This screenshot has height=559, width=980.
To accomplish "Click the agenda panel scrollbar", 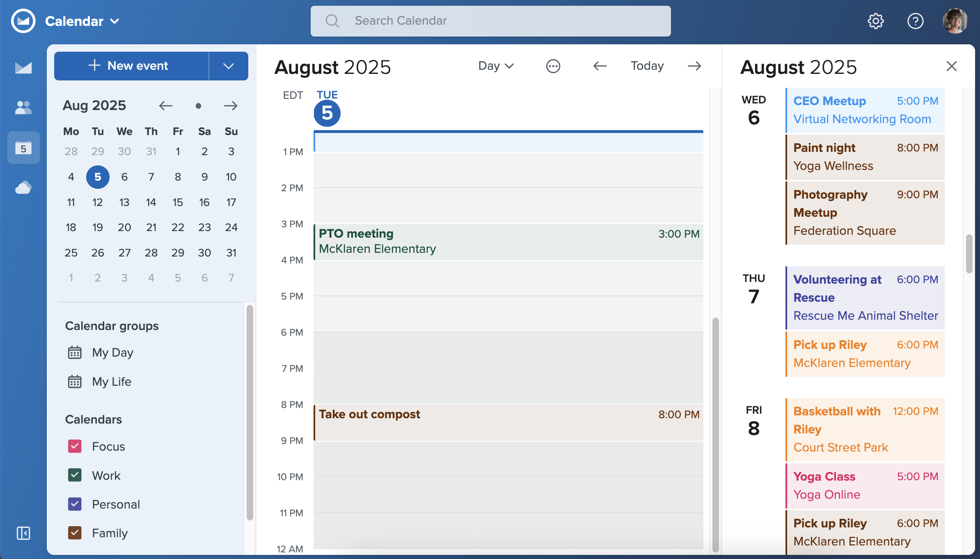I will tap(969, 254).
